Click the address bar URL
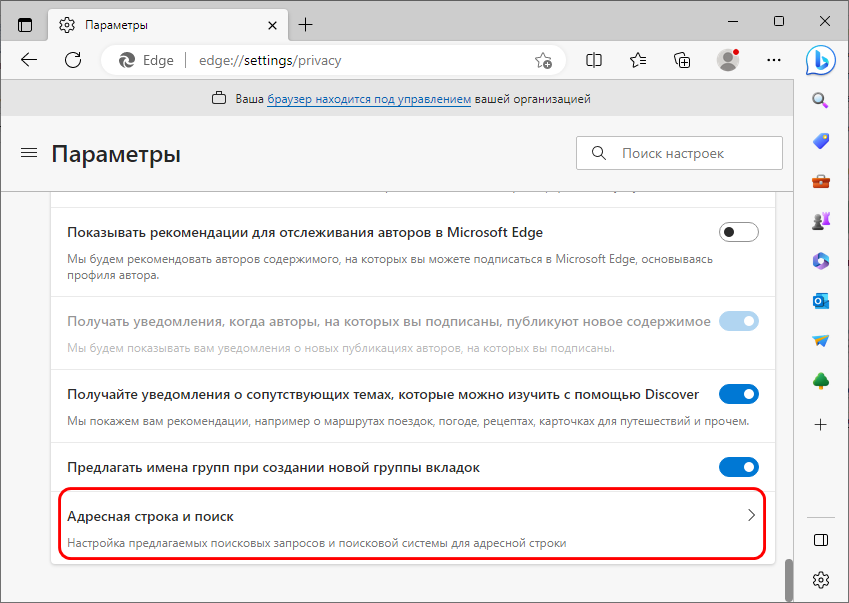 270,60
